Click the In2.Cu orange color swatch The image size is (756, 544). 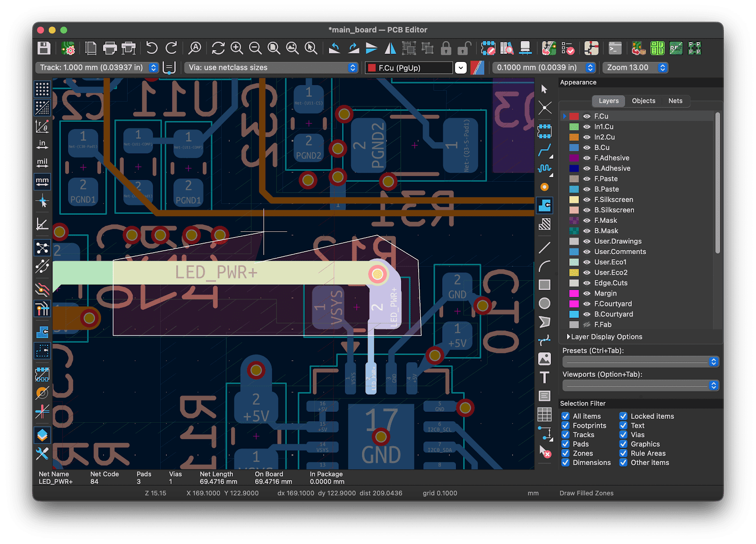pyautogui.click(x=574, y=137)
